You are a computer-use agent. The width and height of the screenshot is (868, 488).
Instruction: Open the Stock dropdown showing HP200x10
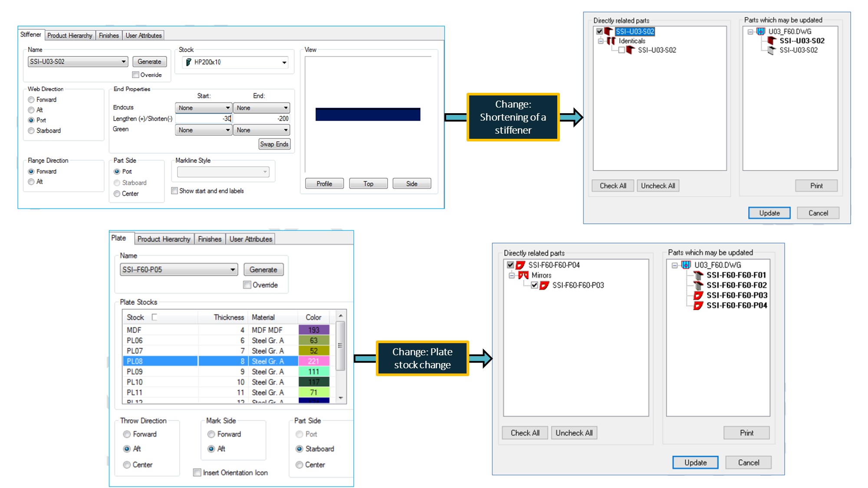coord(284,62)
